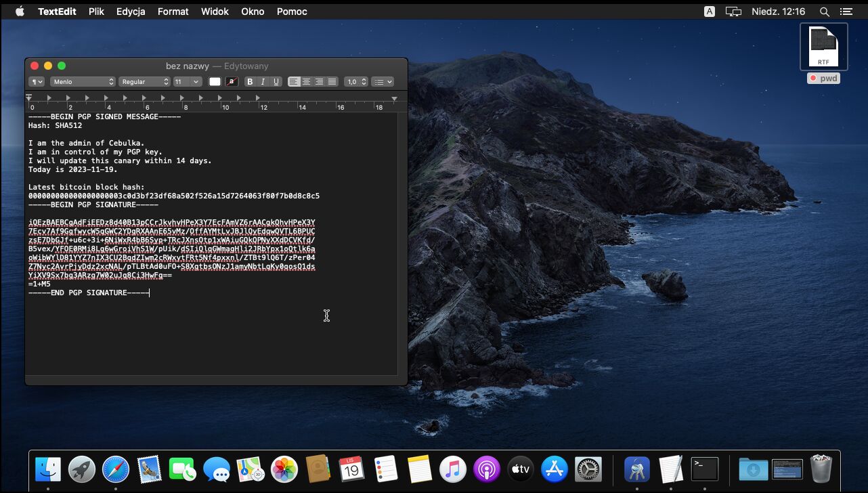Viewport: 868px width, 493px height.
Task: Open the Format menu
Action: coord(173,12)
